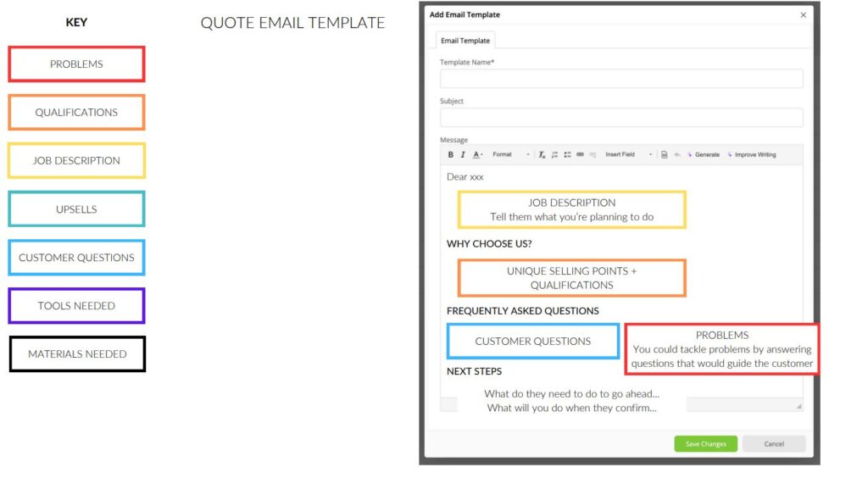868x484 pixels.
Task: Open the text color picker
Action: 477,154
